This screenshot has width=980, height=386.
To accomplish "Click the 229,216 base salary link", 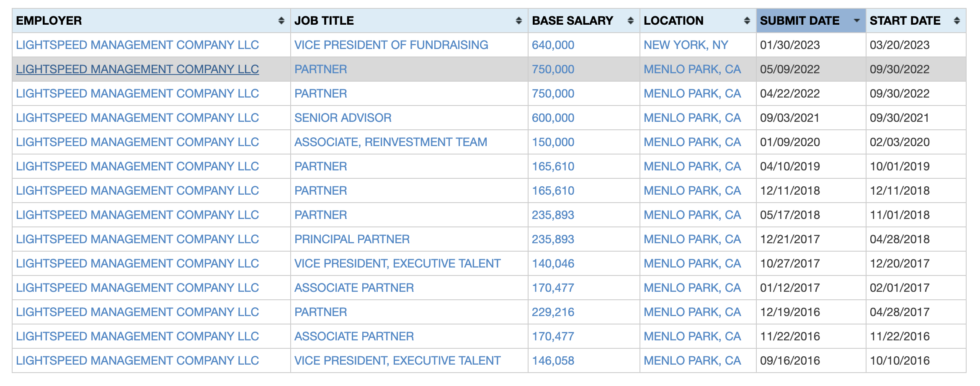I will tap(553, 312).
